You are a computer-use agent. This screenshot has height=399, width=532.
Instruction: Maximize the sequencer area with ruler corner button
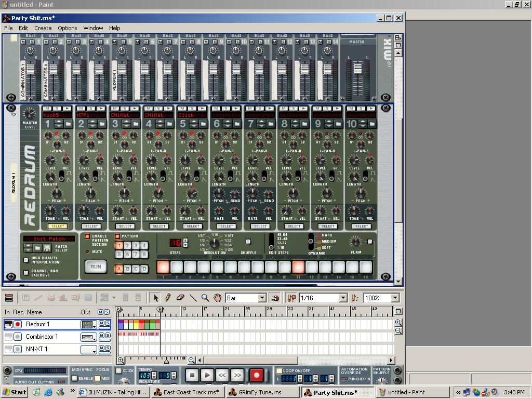pyautogui.click(x=398, y=311)
